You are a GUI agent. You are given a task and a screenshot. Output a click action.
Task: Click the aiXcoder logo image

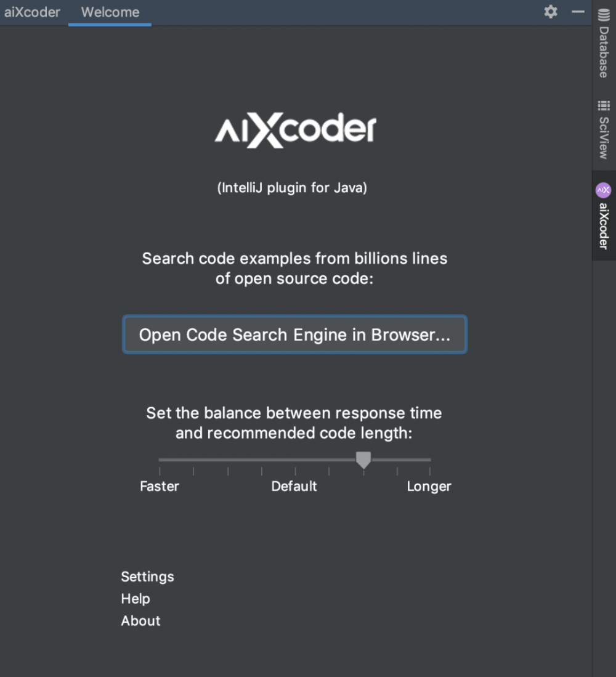(x=295, y=129)
